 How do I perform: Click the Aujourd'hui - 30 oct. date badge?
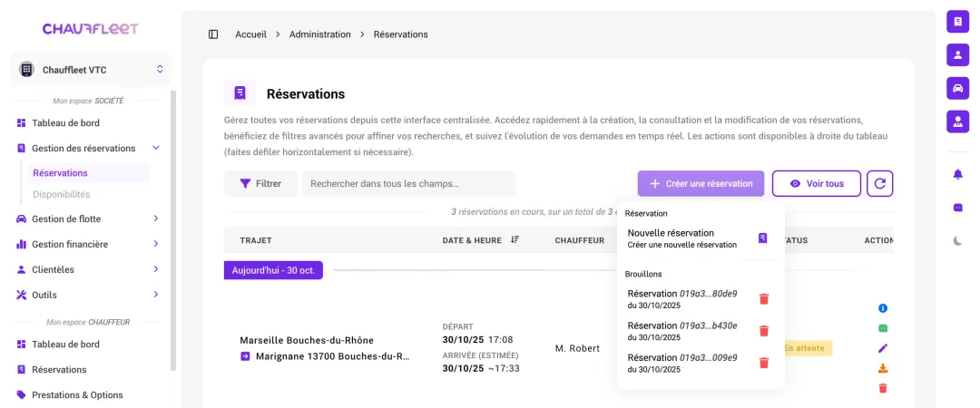tap(273, 270)
